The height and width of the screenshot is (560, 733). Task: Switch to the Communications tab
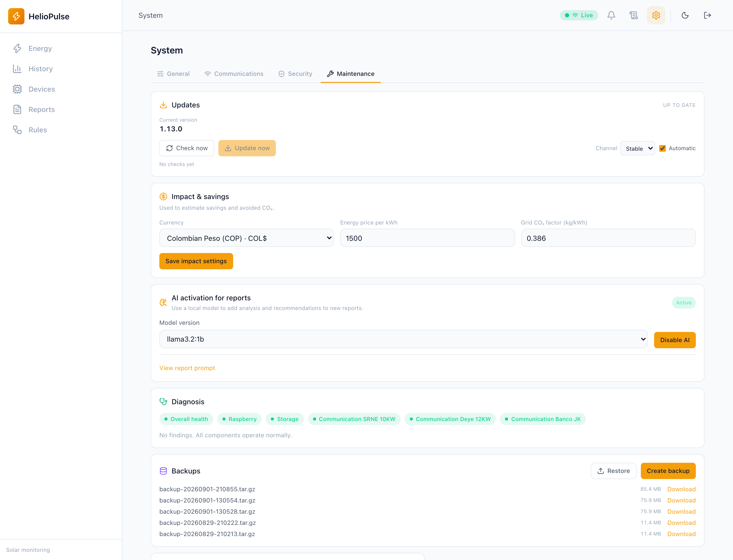tap(234, 74)
